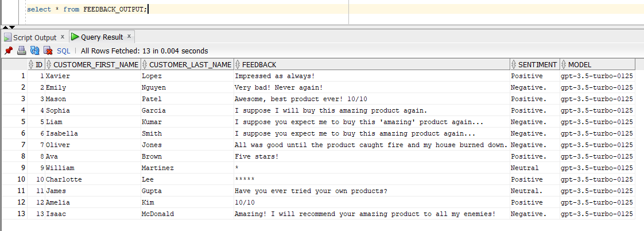
Task: Select the Query Result tab
Action: click(102, 37)
